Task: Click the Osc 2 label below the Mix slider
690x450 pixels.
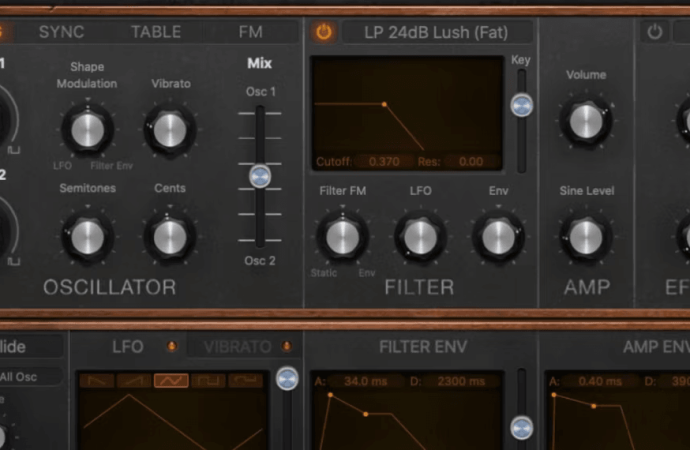Action: [260, 260]
